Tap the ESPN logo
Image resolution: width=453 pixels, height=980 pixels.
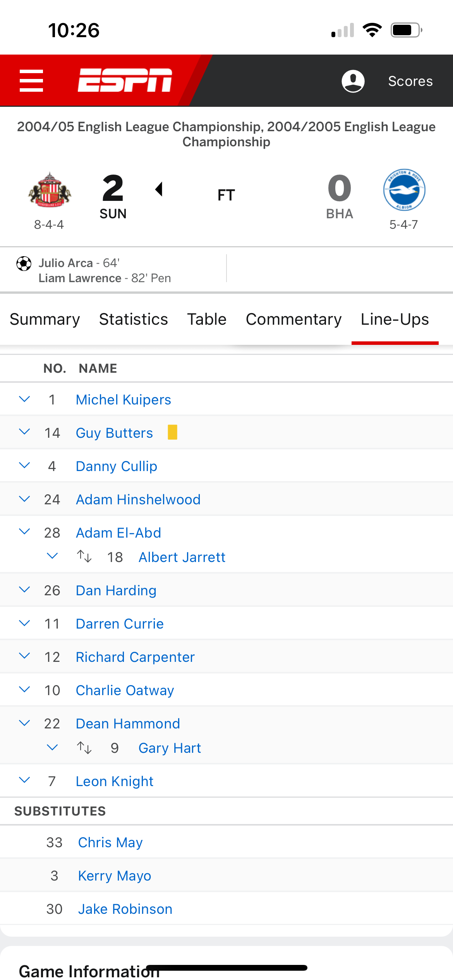[125, 81]
